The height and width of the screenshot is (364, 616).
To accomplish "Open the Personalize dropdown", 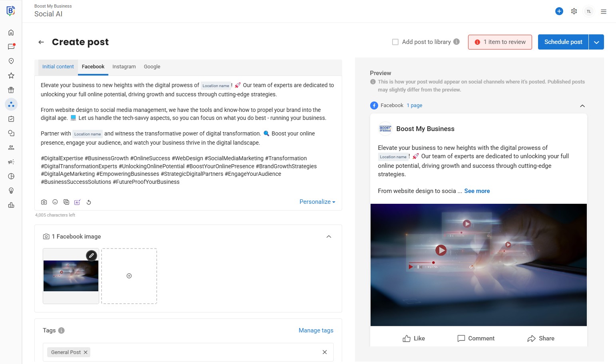I will click(317, 202).
